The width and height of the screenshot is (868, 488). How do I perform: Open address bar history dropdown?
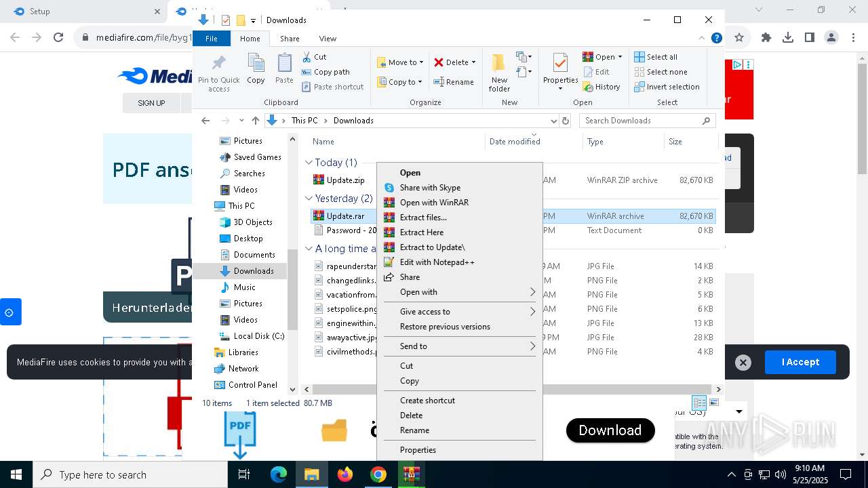tap(553, 121)
